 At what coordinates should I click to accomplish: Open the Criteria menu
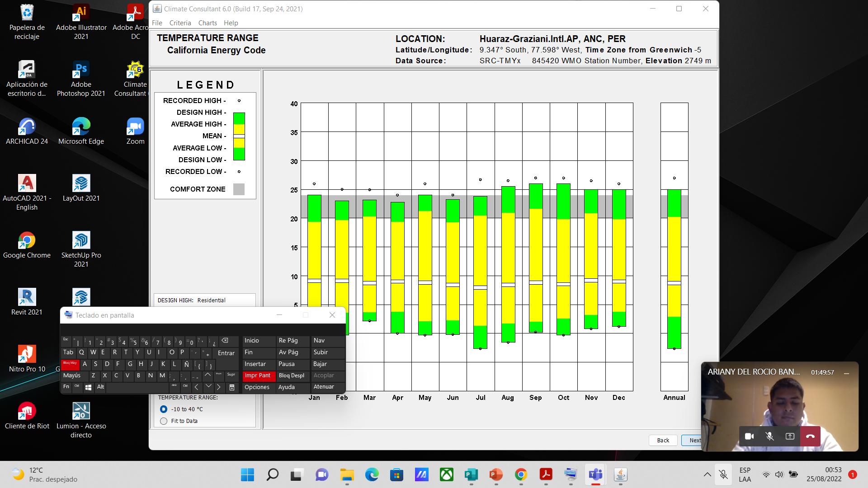tap(180, 23)
